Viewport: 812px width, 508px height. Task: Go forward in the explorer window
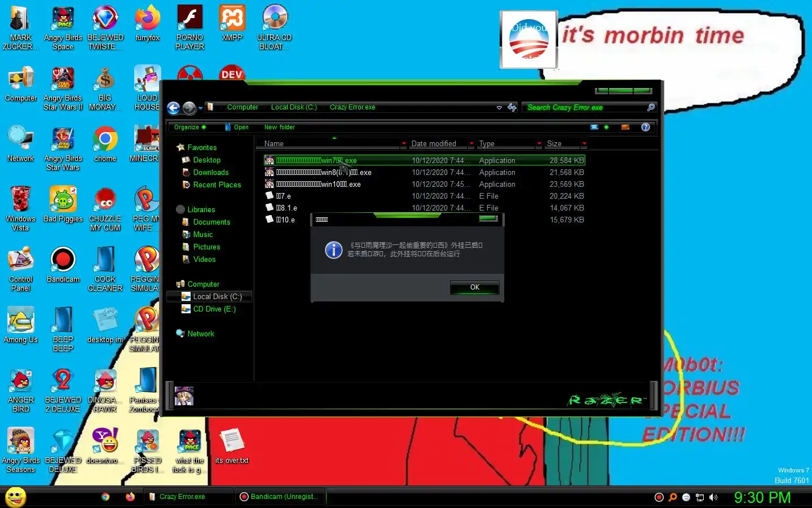coord(189,108)
